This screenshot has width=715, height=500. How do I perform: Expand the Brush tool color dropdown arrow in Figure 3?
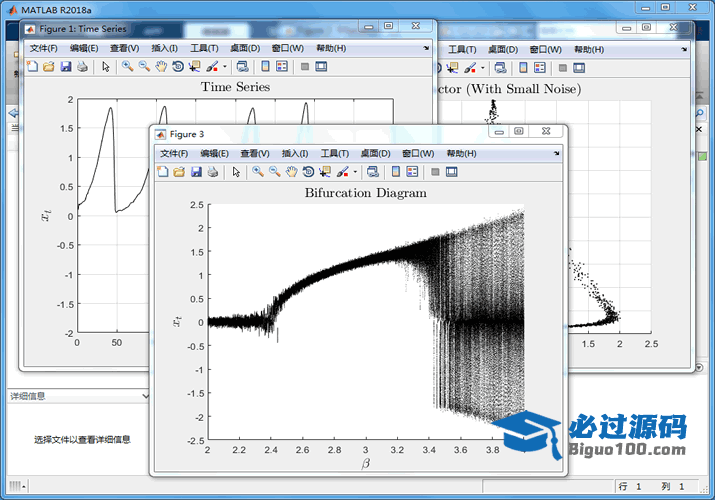tap(355, 172)
